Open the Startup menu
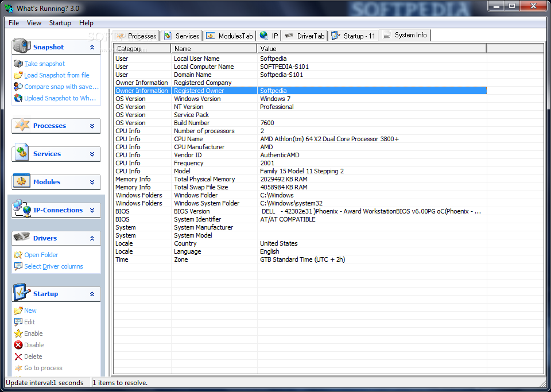Viewport: 551px width, 392px height. 60,23
